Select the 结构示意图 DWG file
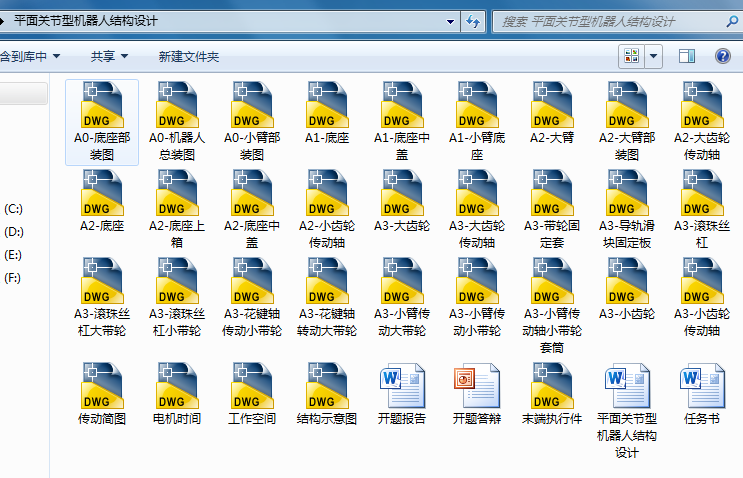Viewport: 743px width, 478px height. (x=327, y=394)
